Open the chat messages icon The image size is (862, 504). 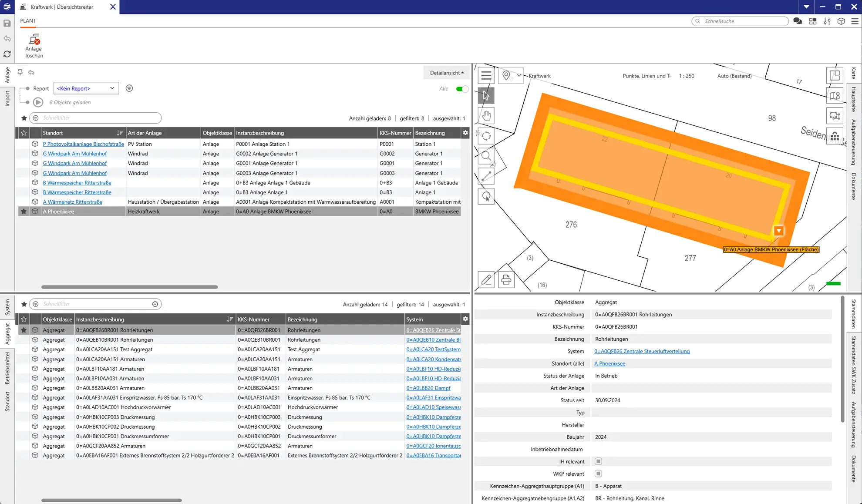798,21
